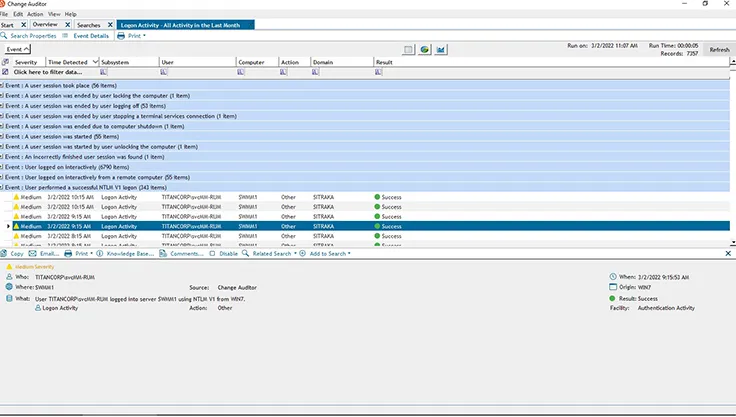This screenshot has height=417, width=736.
Task: Open the Domain column filter icon
Action: [x=315, y=72]
